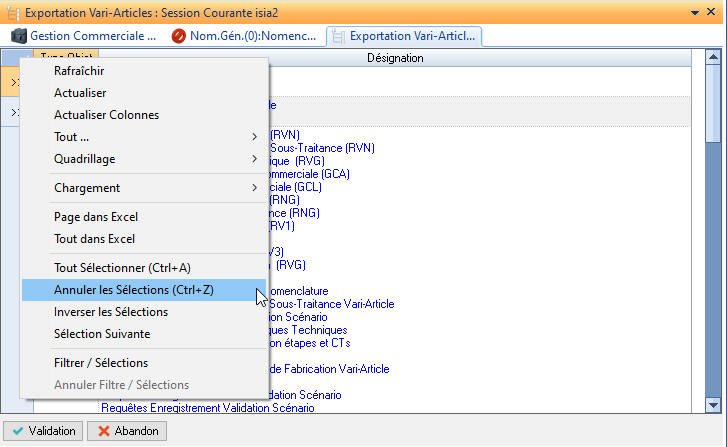Click the Exportation Vari-Articles tab icon
The width and height of the screenshot is (727, 447).
click(x=338, y=36)
